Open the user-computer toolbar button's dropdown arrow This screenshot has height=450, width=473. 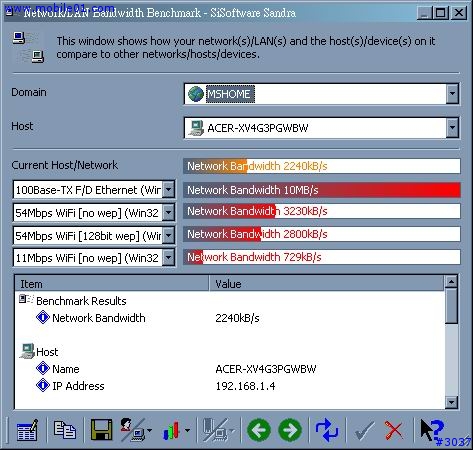click(x=149, y=430)
